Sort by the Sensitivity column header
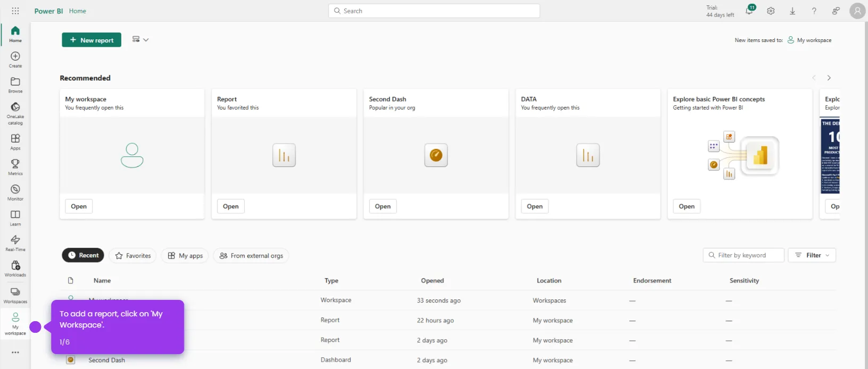The width and height of the screenshot is (868, 369). (744, 281)
